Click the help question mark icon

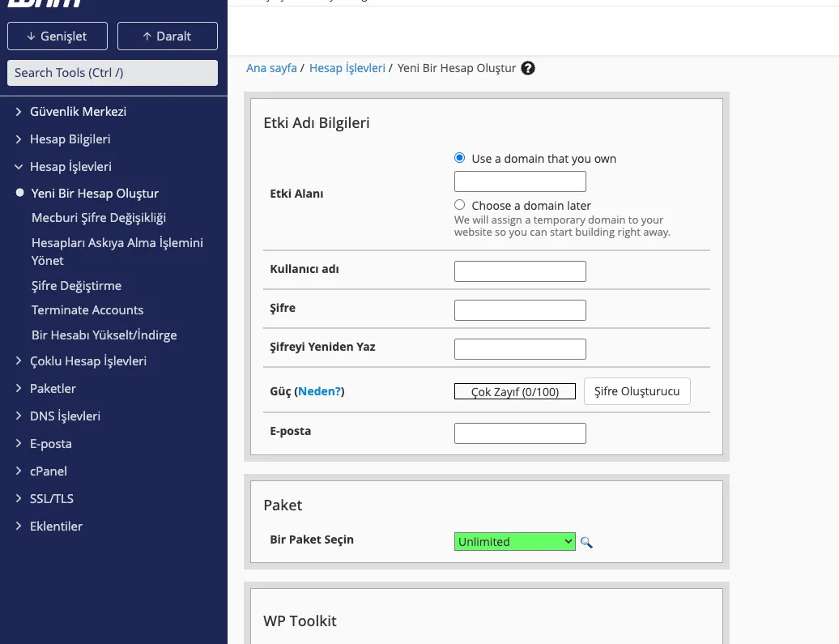[528, 68]
